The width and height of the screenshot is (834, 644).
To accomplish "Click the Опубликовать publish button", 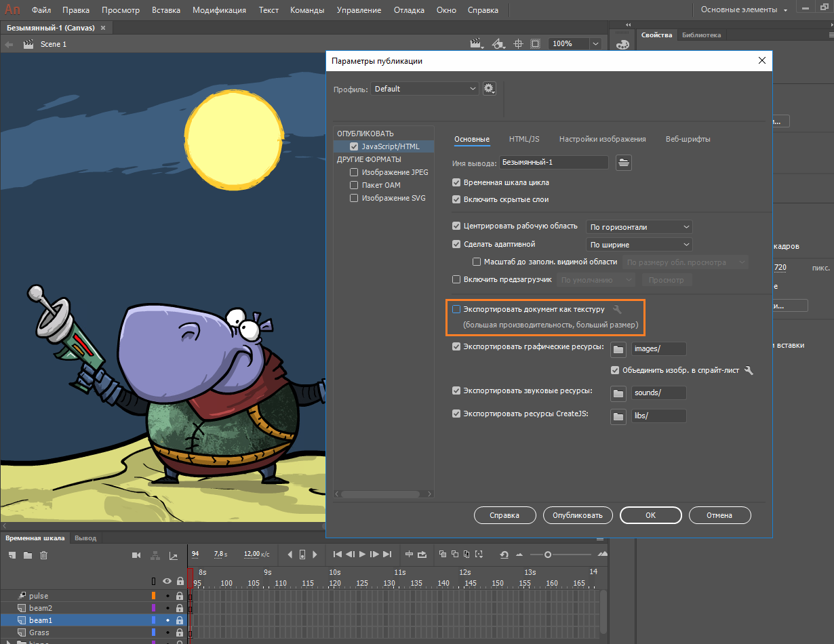I will click(577, 515).
